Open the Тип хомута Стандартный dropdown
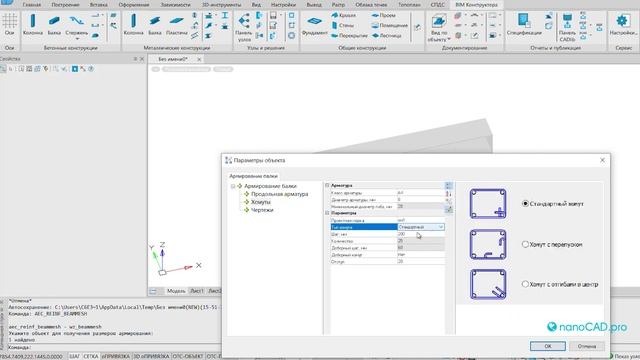 440,227
